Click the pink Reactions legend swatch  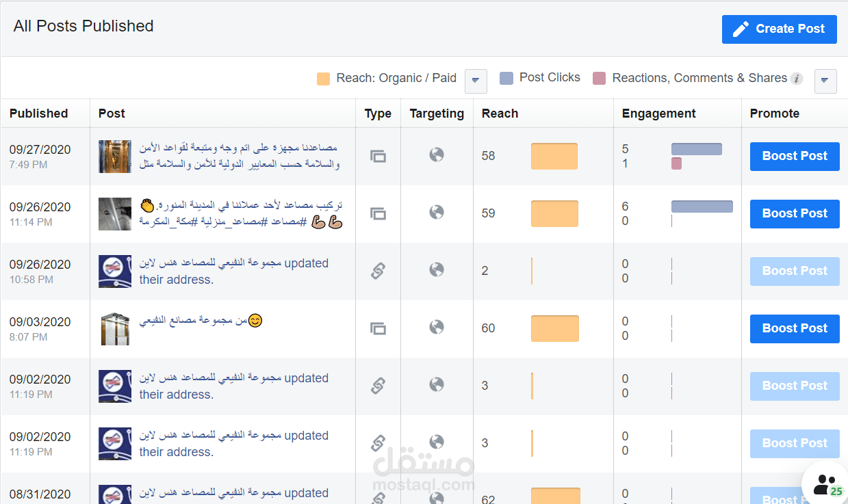tap(600, 78)
